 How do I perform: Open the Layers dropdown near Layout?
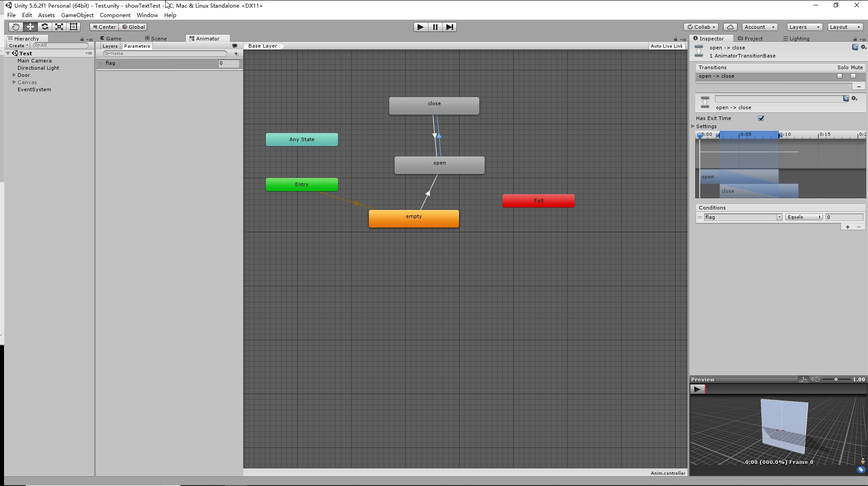804,27
